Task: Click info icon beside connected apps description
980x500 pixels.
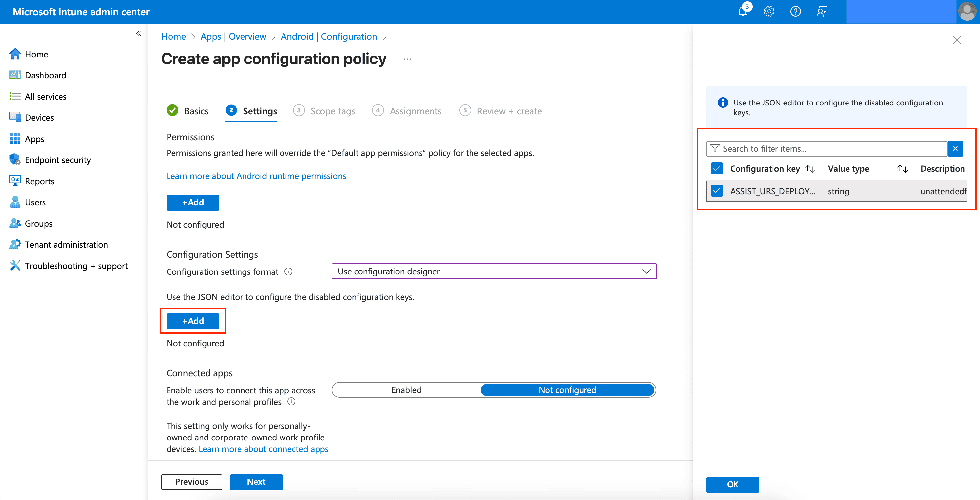Action: tap(291, 402)
